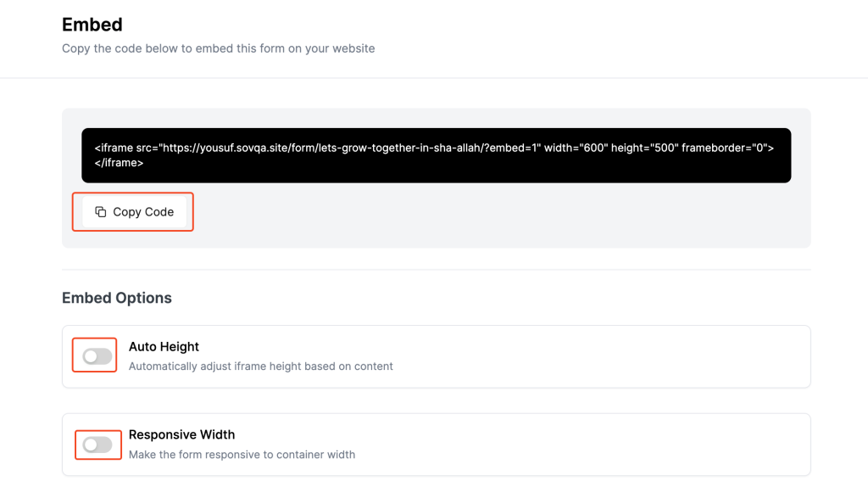Image resolution: width=868 pixels, height=498 pixels.
Task: Click the form URL in the embed code
Action: pos(350,148)
